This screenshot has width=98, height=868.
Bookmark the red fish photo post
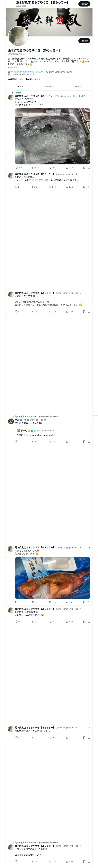pos(84,602)
